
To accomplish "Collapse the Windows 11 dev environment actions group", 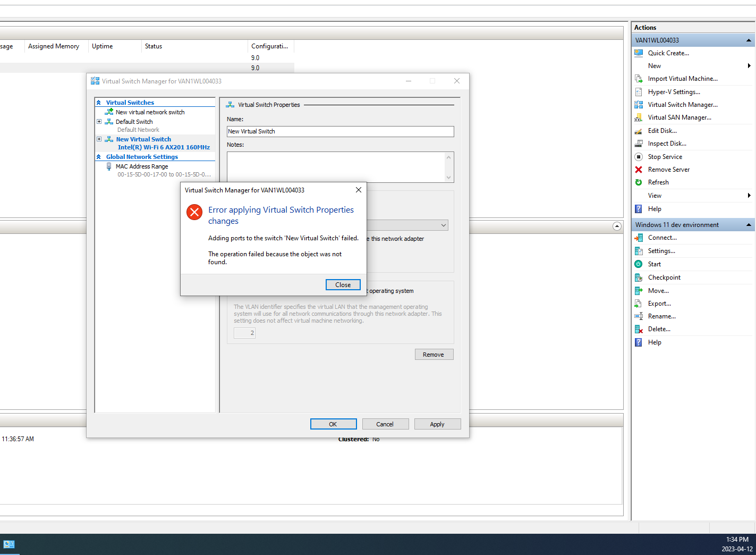I will 749,225.
